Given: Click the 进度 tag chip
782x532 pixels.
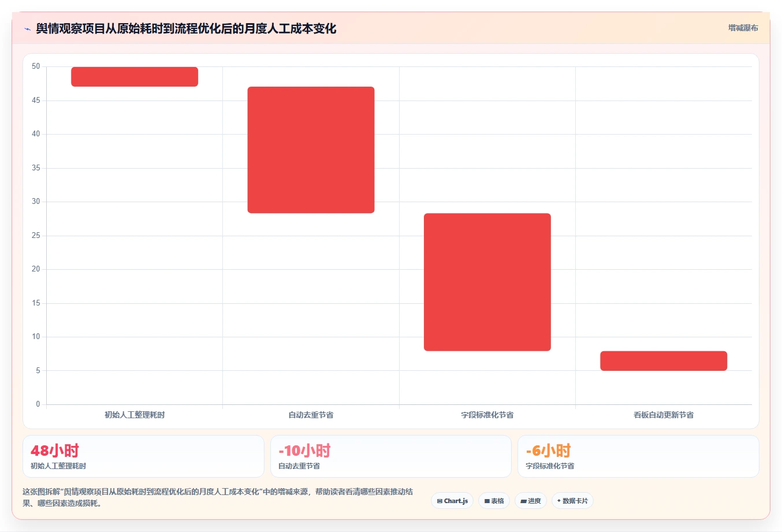Looking at the screenshot, I should coord(531,501).
